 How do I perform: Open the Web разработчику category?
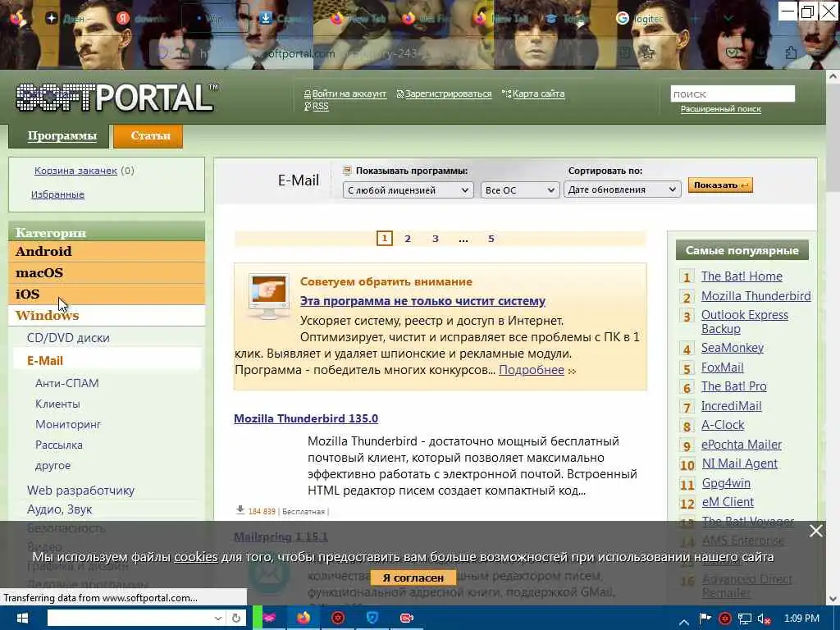80,491
